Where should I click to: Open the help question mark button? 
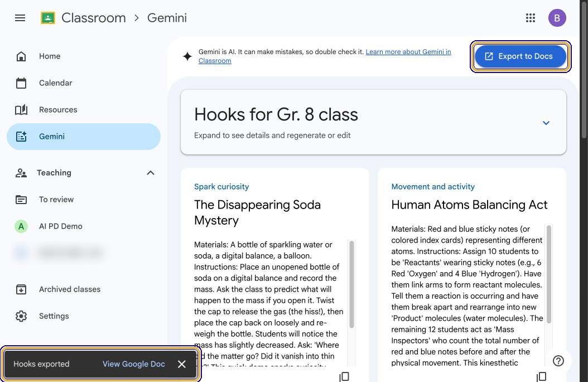558,361
